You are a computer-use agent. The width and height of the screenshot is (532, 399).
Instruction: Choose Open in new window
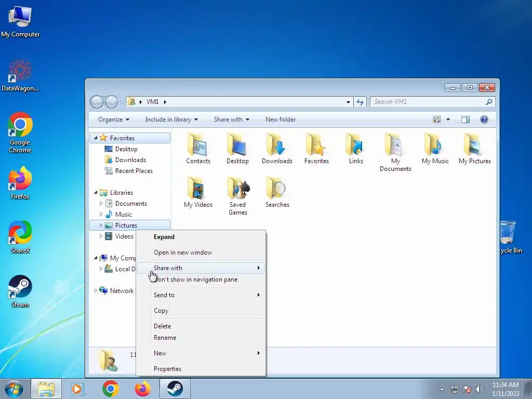click(201, 252)
